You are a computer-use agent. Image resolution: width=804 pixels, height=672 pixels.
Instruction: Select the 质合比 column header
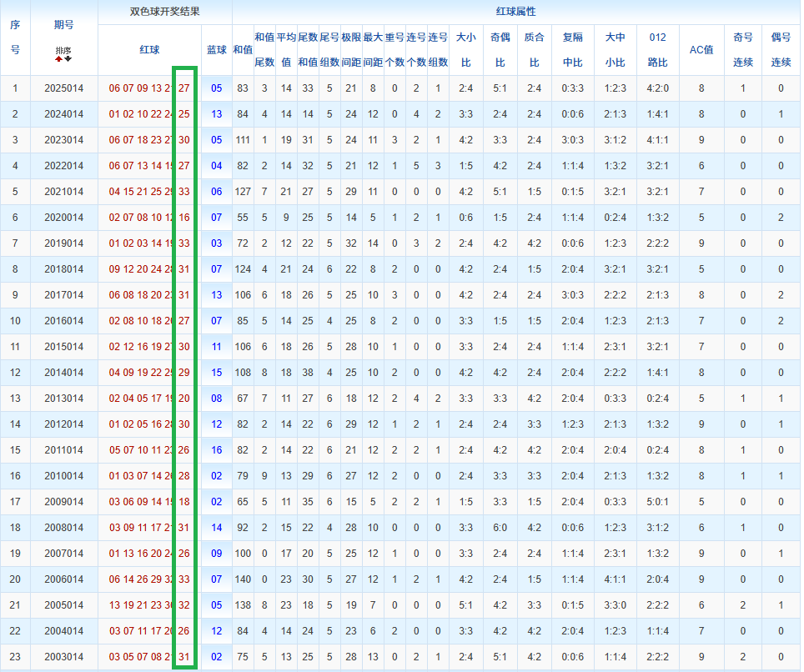coord(534,50)
